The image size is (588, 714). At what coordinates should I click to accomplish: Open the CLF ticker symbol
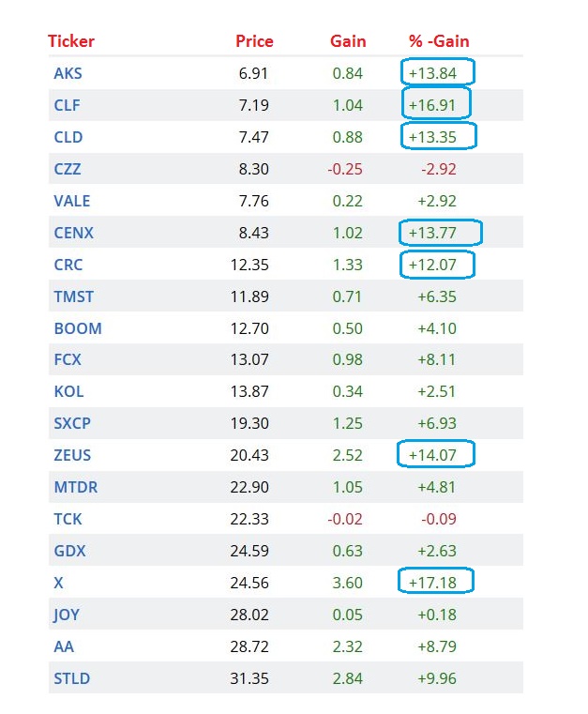coord(68,105)
